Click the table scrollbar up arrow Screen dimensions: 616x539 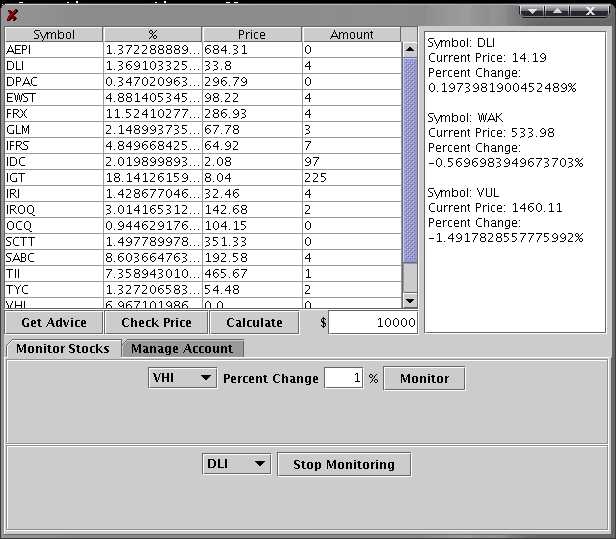pyautogui.click(x=409, y=48)
